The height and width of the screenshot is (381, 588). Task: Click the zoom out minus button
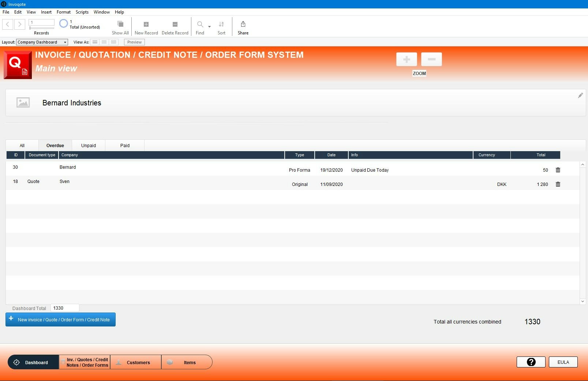[431, 59]
